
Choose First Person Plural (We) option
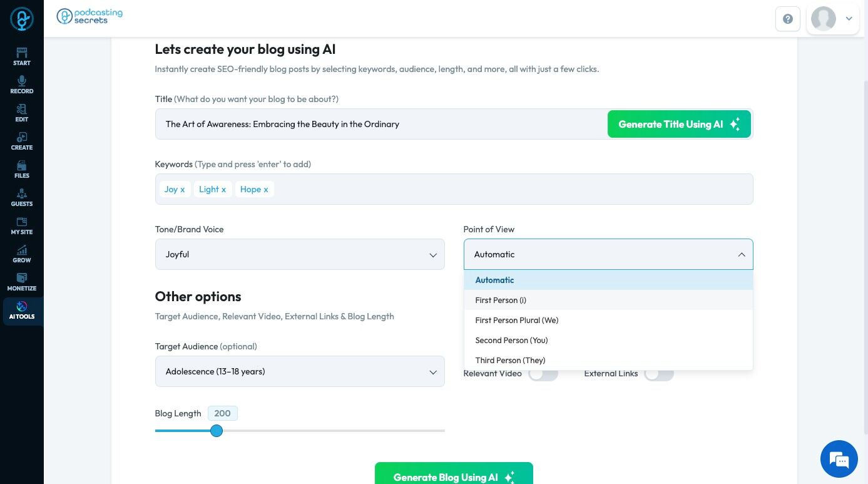point(516,320)
